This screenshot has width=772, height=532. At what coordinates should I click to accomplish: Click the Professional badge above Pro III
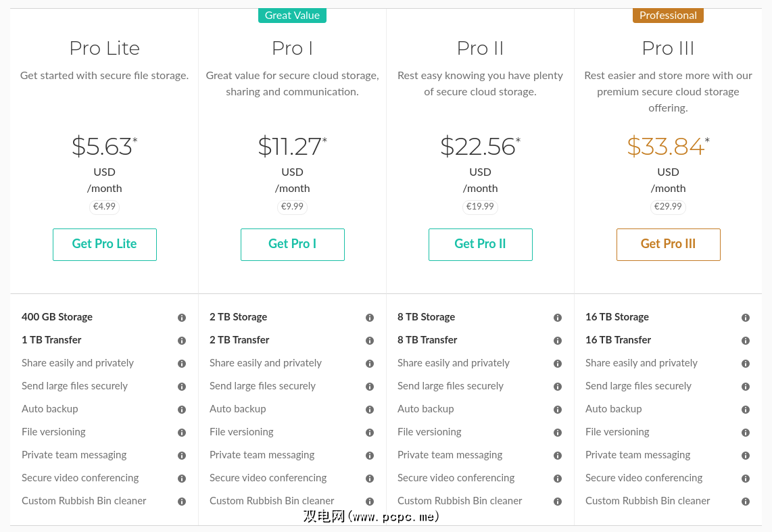(x=668, y=15)
